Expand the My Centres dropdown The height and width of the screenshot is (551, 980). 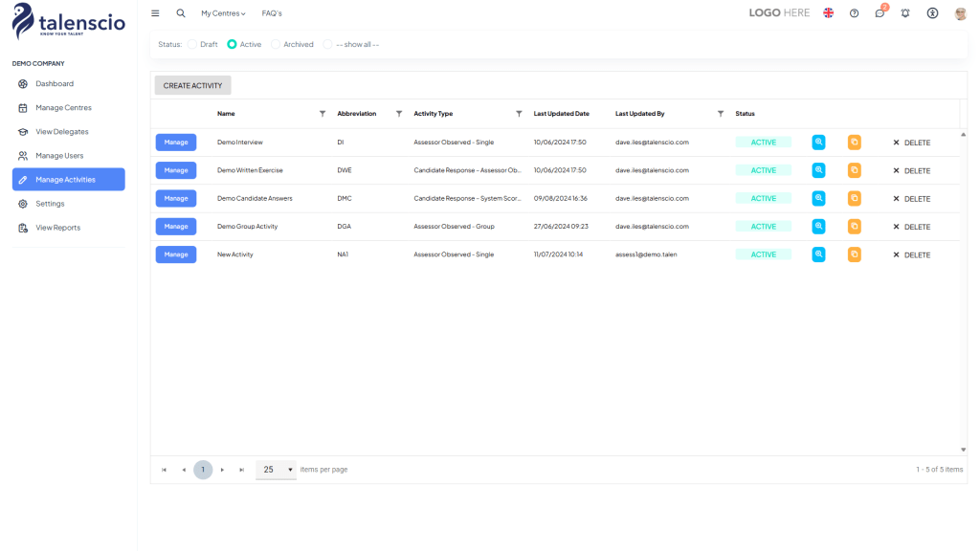pos(223,13)
